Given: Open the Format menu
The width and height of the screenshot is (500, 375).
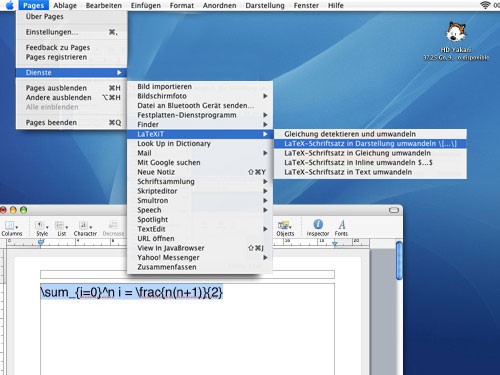Looking at the screenshot, I should 182,5.
